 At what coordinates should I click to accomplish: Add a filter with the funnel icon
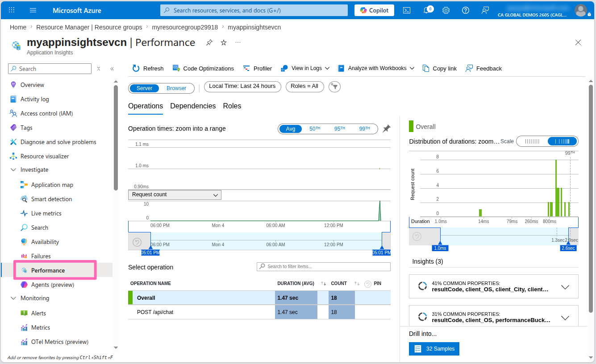(334, 87)
